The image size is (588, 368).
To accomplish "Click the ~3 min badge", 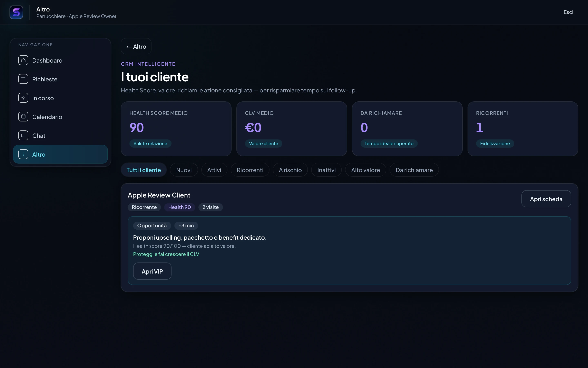I will 186,226.
